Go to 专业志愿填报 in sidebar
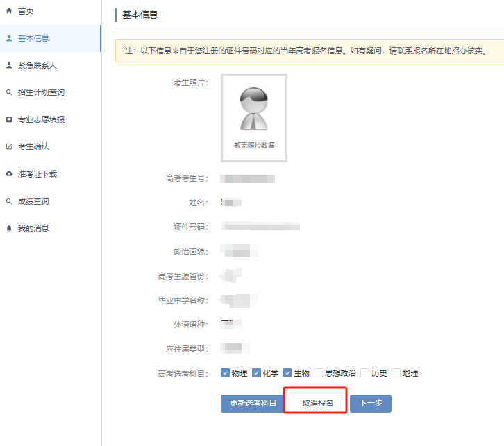Image resolution: width=504 pixels, height=446 pixels. [x=41, y=119]
